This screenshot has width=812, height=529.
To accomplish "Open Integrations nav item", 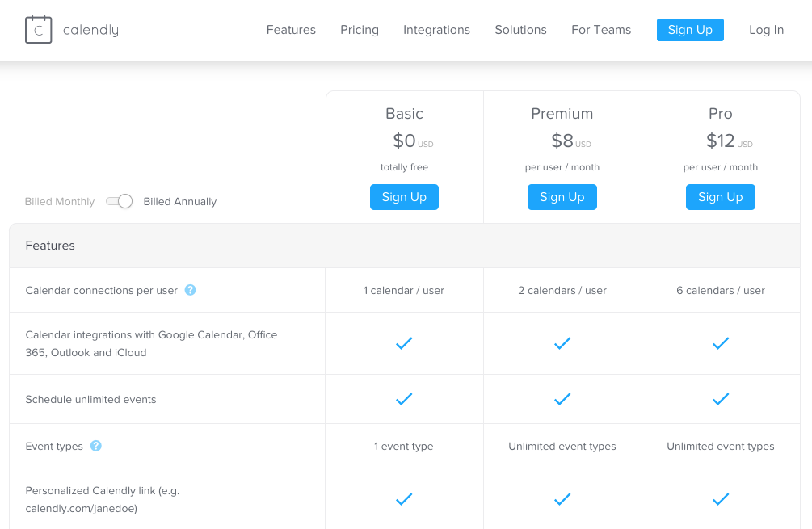I will tap(436, 30).
